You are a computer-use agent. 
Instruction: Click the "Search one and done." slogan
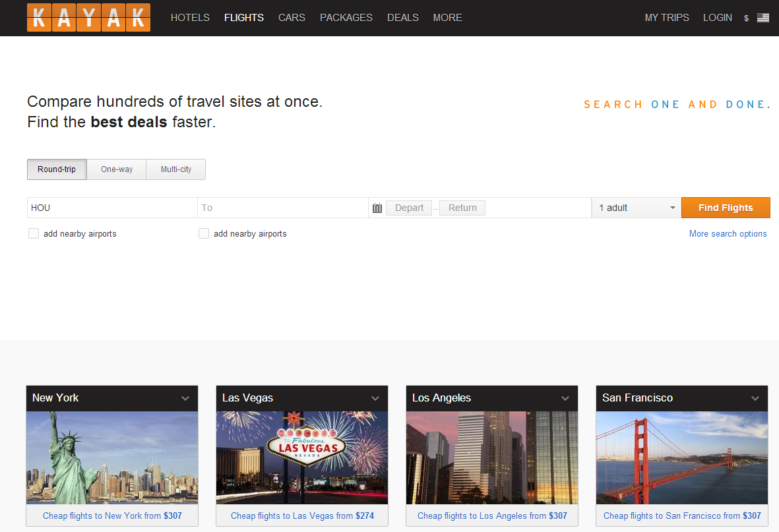coord(677,104)
